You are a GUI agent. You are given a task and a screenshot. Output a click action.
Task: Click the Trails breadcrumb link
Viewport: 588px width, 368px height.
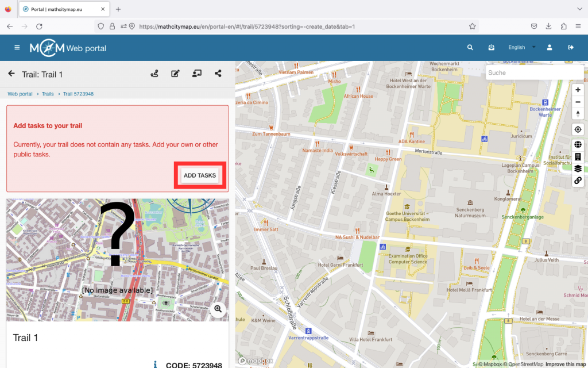48,94
